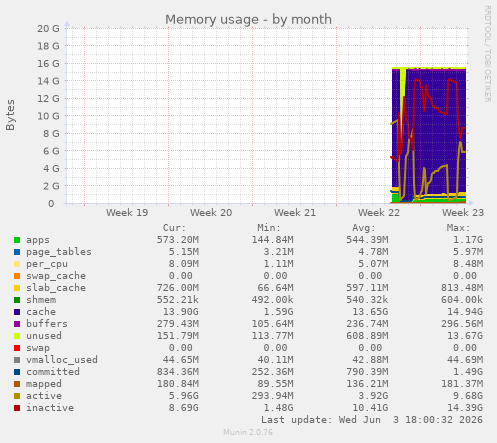Click the 'swap_cache' legend label

[x=56, y=276]
